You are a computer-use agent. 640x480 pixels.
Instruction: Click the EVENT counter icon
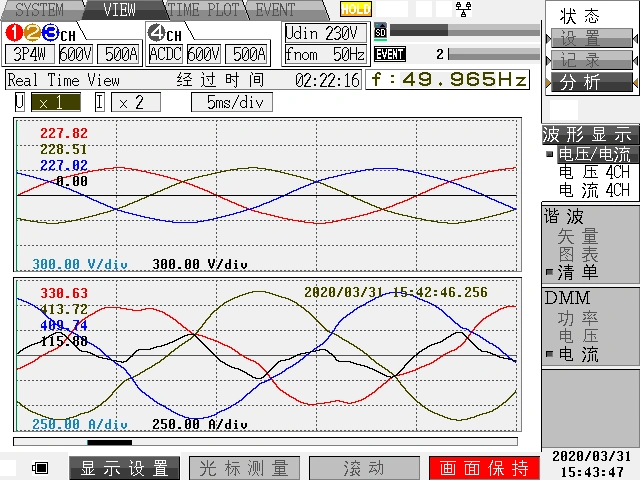[x=390, y=54]
